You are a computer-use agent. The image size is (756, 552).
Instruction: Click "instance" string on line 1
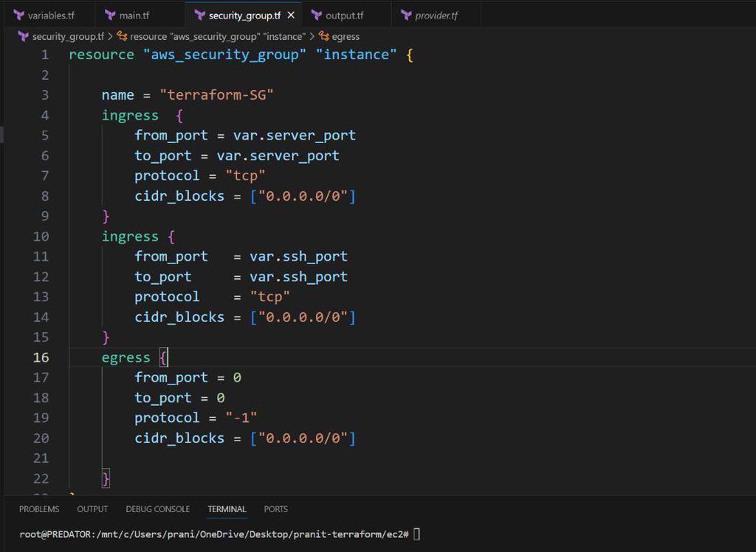[x=356, y=55]
